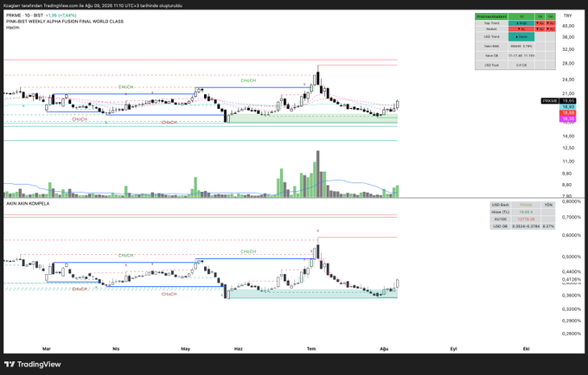Click the Eyl label on the time axis
588x375 pixels.
(453, 349)
